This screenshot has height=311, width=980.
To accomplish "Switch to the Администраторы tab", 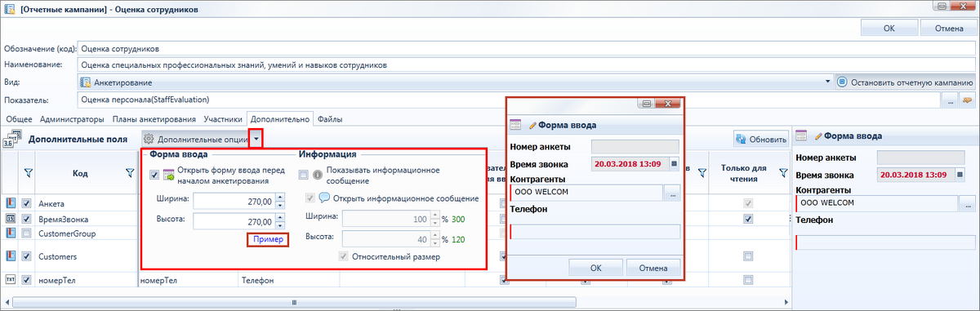I will 72,119.
